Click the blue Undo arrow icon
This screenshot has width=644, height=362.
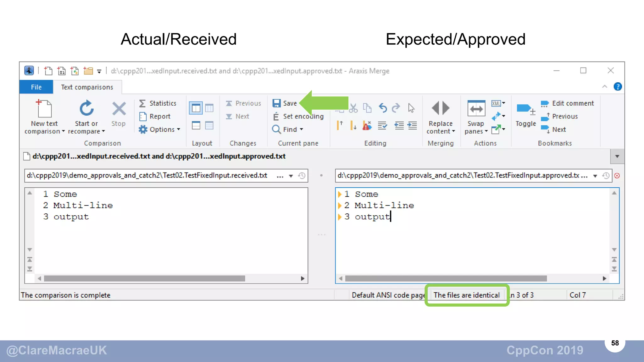(383, 108)
